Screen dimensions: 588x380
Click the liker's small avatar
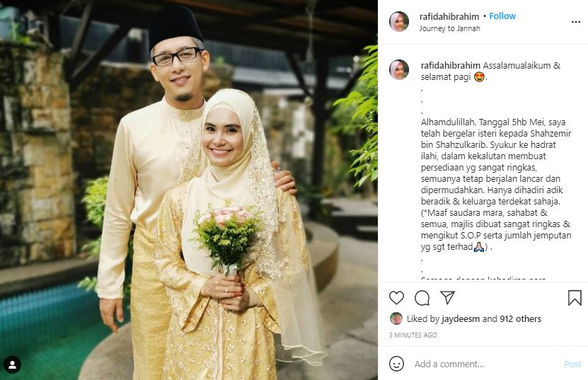[396, 318]
